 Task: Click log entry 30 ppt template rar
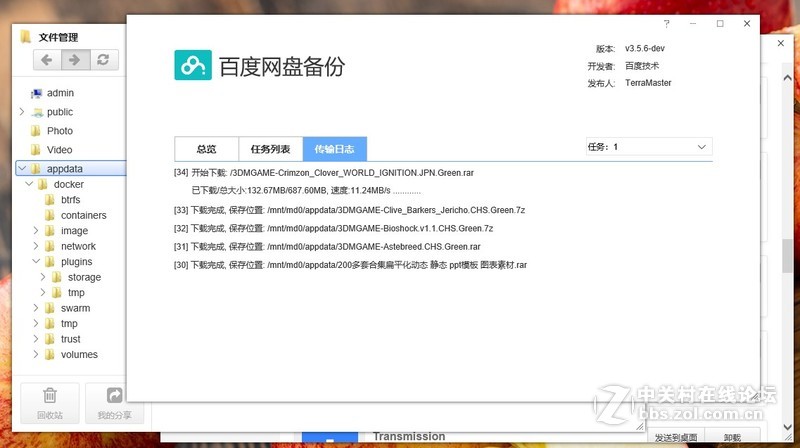pos(351,265)
